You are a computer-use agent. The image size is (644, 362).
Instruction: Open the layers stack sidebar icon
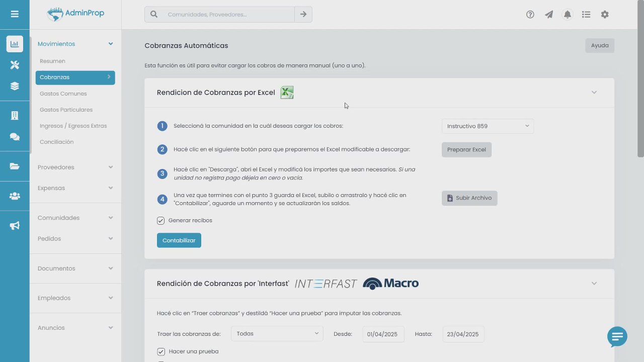pos(15,86)
